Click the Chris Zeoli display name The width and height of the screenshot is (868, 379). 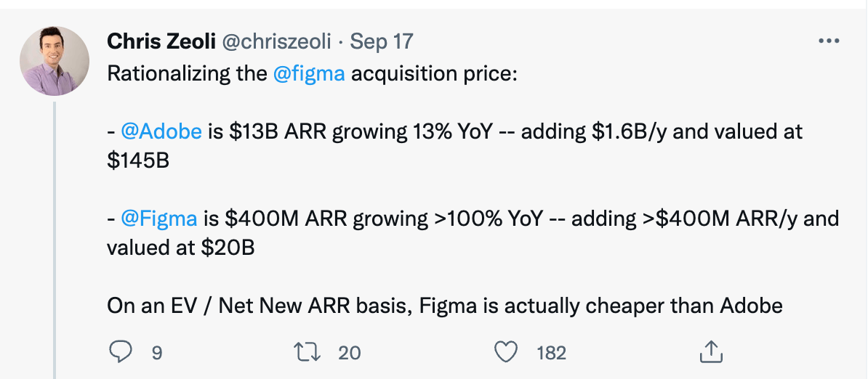159,41
